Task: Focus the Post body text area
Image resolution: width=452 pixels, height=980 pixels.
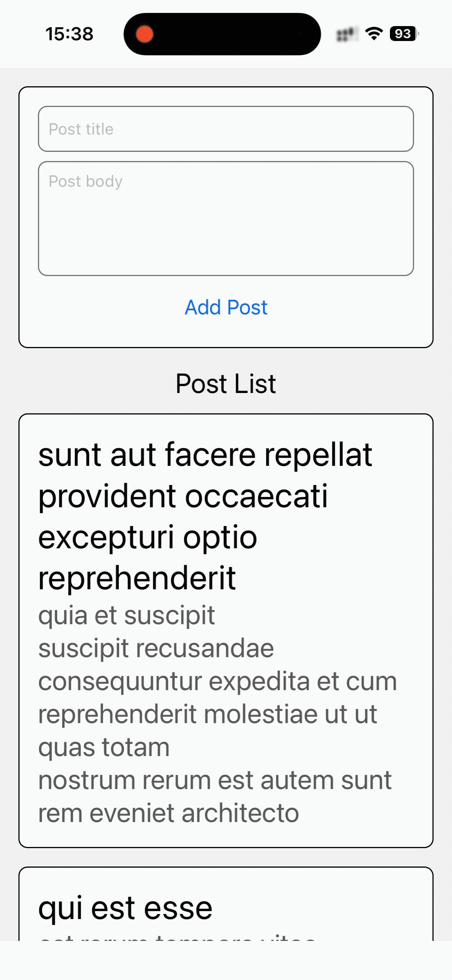Action: coord(226,218)
